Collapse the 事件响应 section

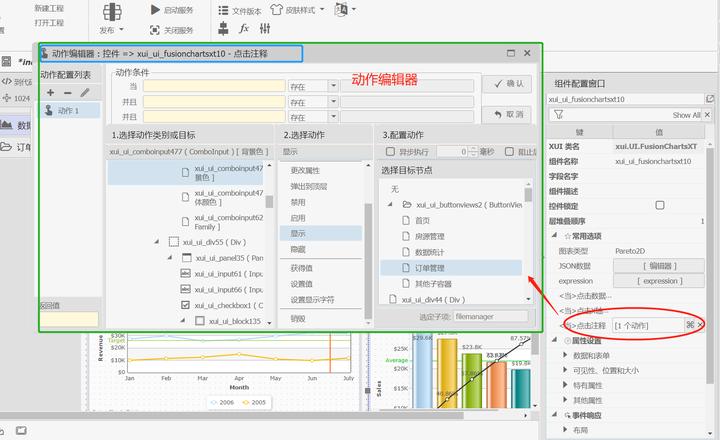[555, 415]
